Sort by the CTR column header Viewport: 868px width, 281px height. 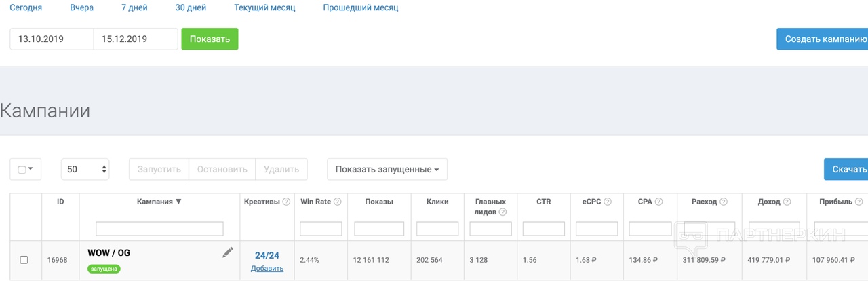(x=544, y=202)
